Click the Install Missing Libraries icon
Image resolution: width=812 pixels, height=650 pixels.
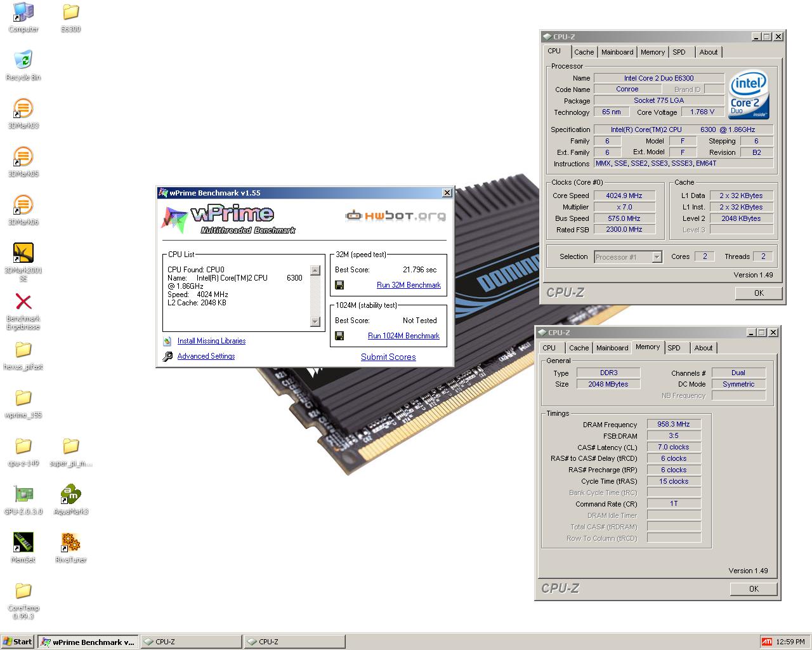click(x=167, y=342)
